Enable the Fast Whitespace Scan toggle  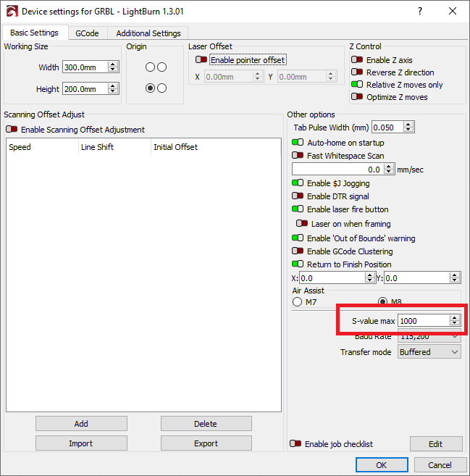298,155
